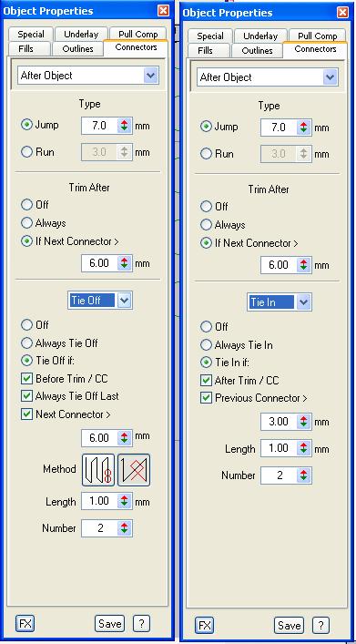356x644 pixels.
Task: Click the FX button in right panel
Action: point(204,626)
